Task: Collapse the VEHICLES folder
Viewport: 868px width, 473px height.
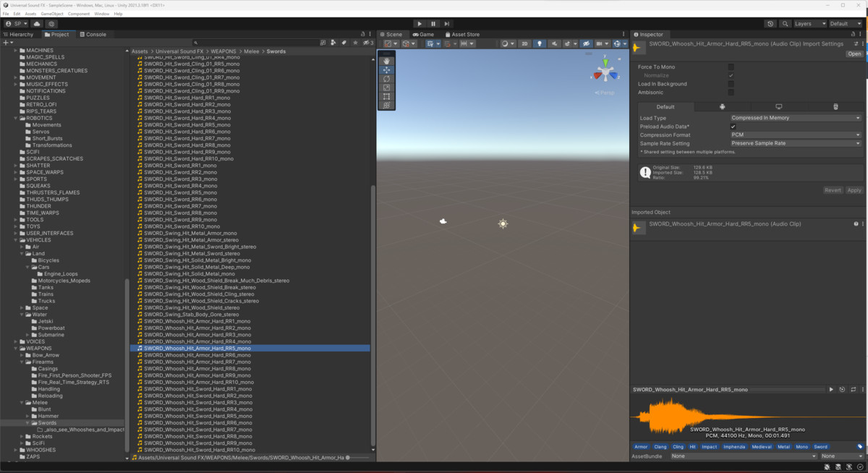Action: 16,240
